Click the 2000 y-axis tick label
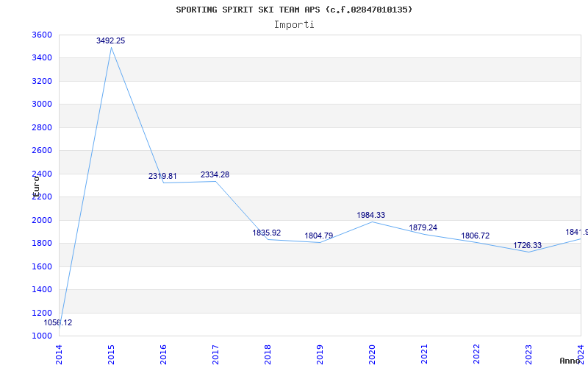The image size is (588, 368). pos(42,220)
